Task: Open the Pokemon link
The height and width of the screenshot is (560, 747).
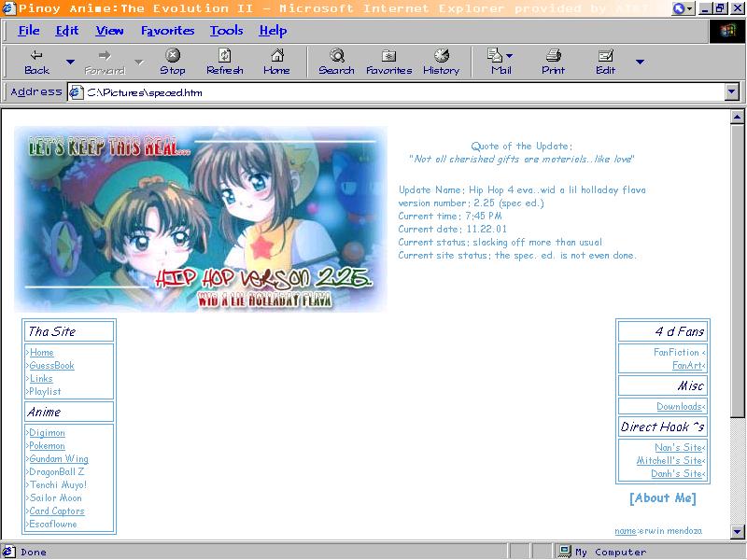Action: (48, 446)
